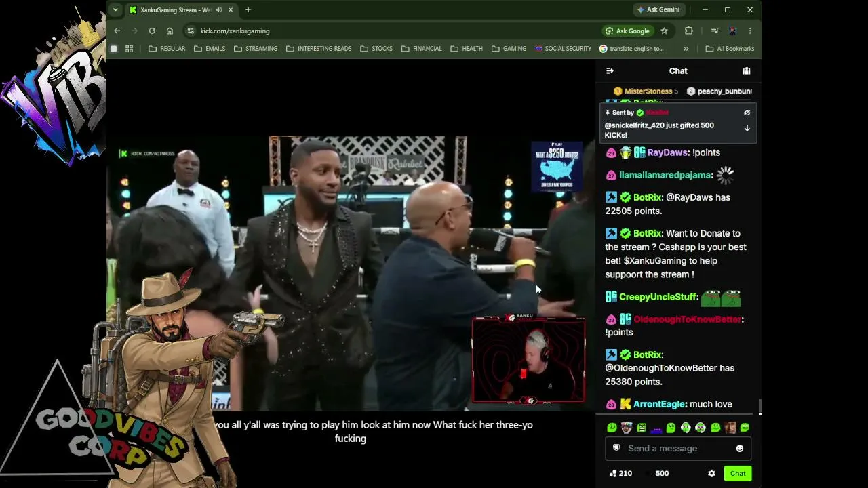868x488 pixels.
Task: Open the translate english bookmark
Action: [x=631, y=49]
